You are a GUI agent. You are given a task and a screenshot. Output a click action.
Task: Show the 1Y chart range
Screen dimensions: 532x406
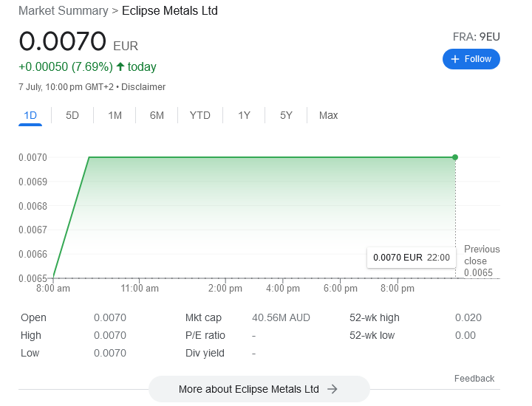click(x=244, y=116)
